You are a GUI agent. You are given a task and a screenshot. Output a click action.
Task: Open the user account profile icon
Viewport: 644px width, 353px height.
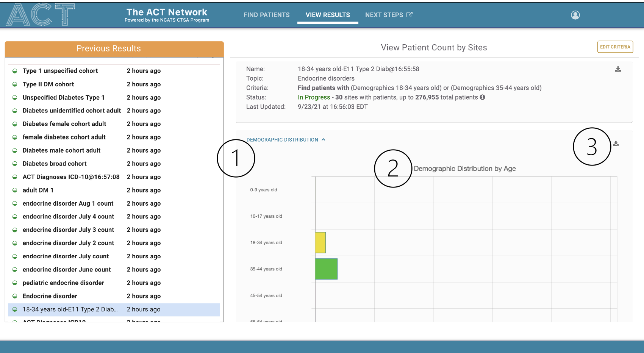(x=575, y=15)
